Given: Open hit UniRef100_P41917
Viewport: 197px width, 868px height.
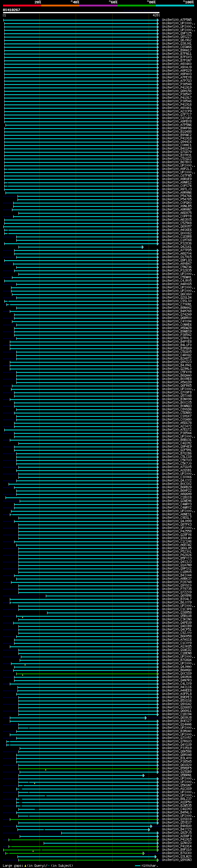Looking at the screenshot, I should click(177, 98).
